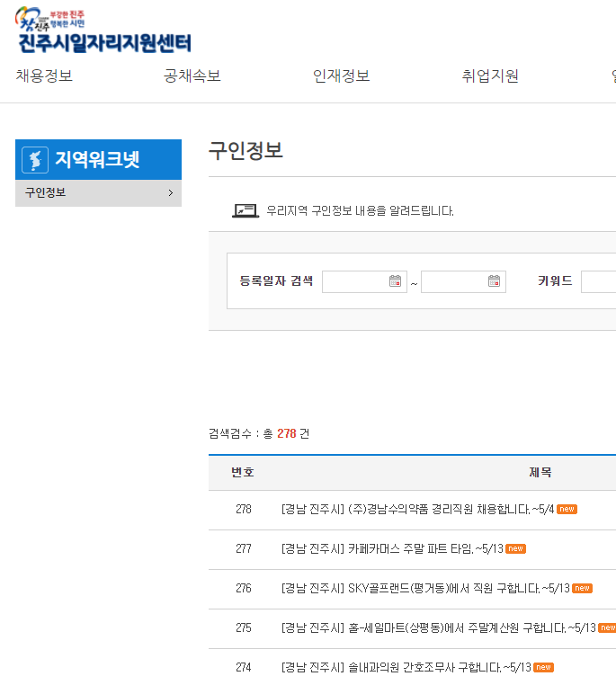Image resolution: width=616 pixels, height=685 pixels.
Task: Open the 채용정보 menu
Action: click(44, 76)
